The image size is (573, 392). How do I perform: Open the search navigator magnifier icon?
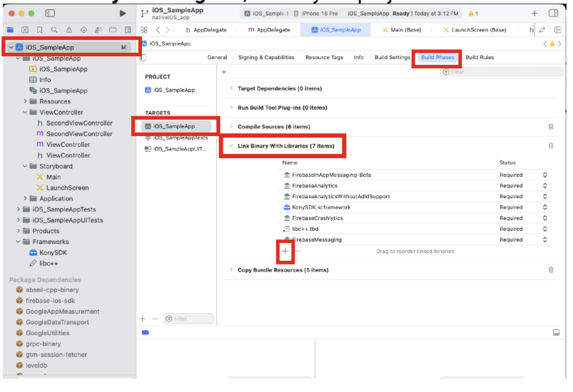click(x=54, y=30)
